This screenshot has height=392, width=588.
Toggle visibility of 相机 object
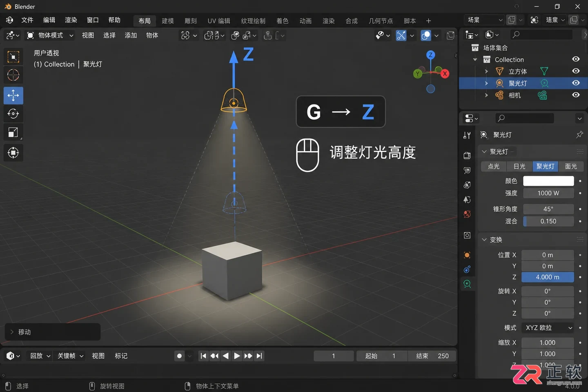click(576, 95)
